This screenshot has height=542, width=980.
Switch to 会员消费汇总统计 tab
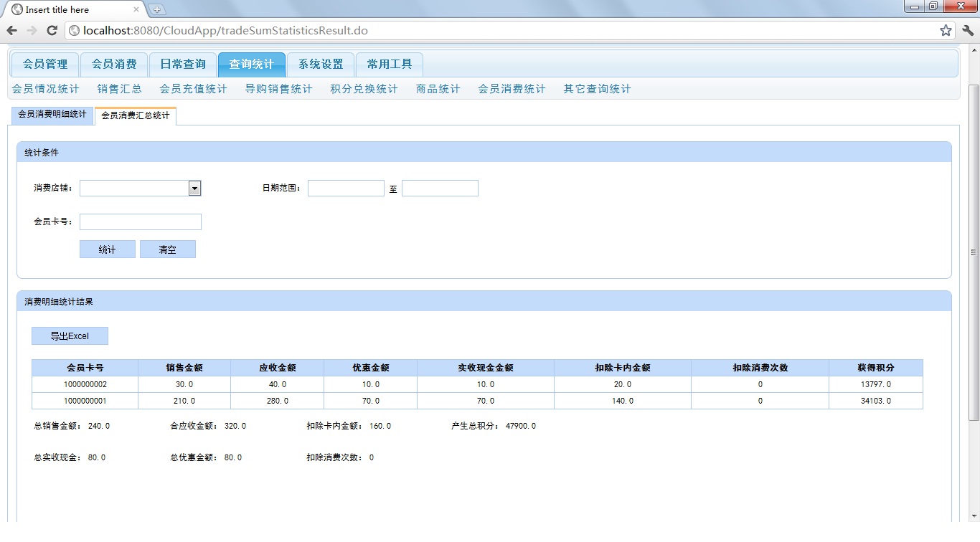click(136, 115)
